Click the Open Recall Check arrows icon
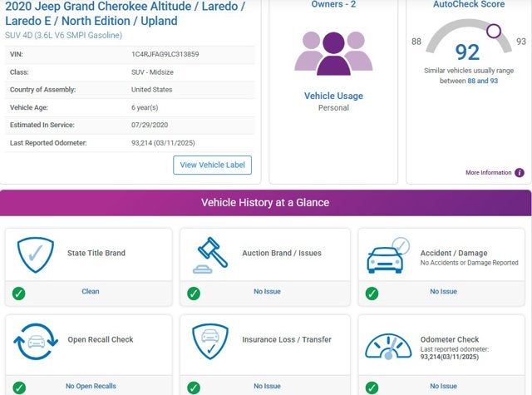The width and height of the screenshot is (532, 395). 36,342
